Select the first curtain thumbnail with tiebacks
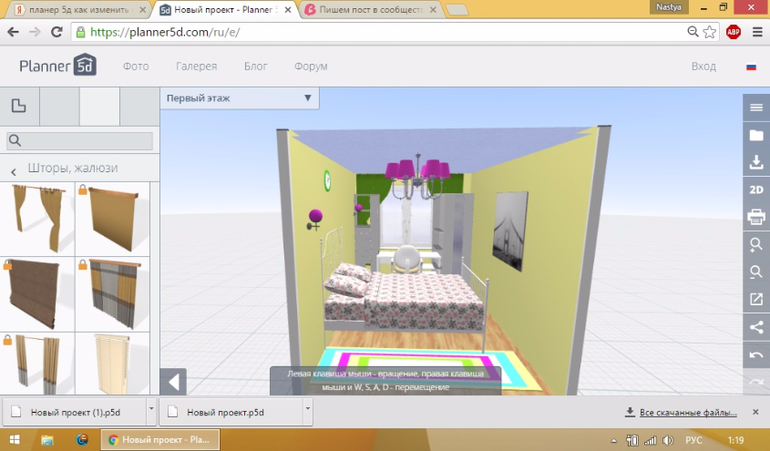Viewport: 770px width, 451px height. 36,220
